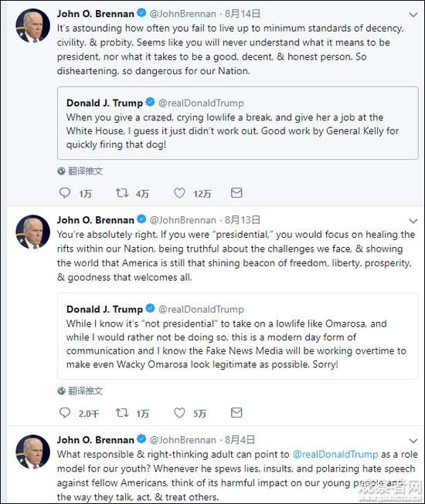Image resolution: width=425 pixels, height=504 pixels.
Task: Open the @JohnBrennan handle on August 4 tweet
Action: coord(182,440)
